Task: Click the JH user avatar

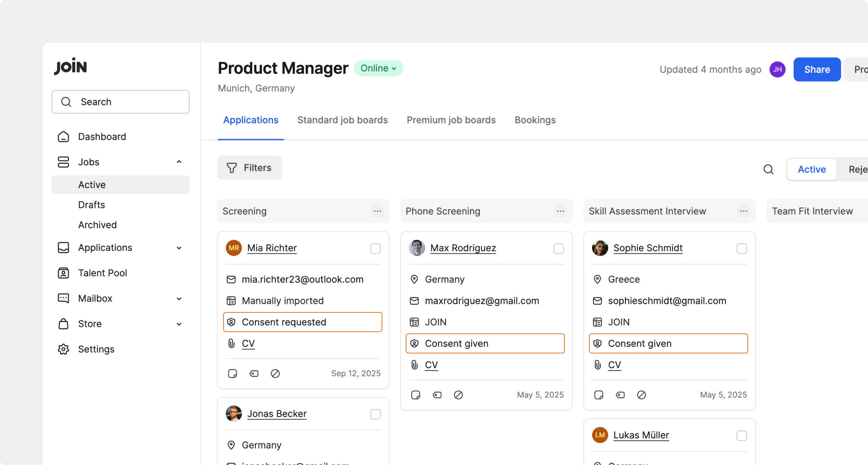Action: 777,70
